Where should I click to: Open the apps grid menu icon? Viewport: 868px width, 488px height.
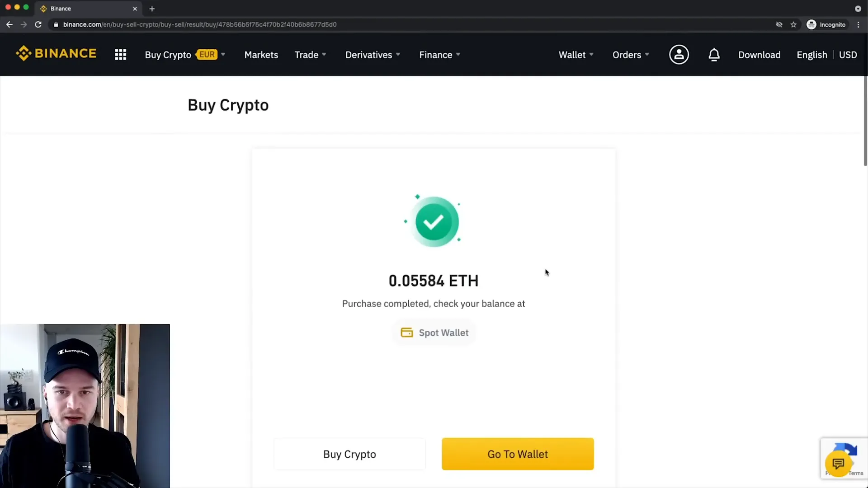coord(120,55)
